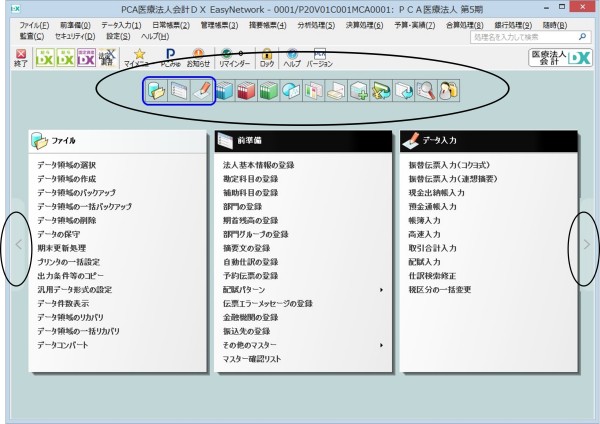Click the データ領域の選択 link

(x=67, y=165)
